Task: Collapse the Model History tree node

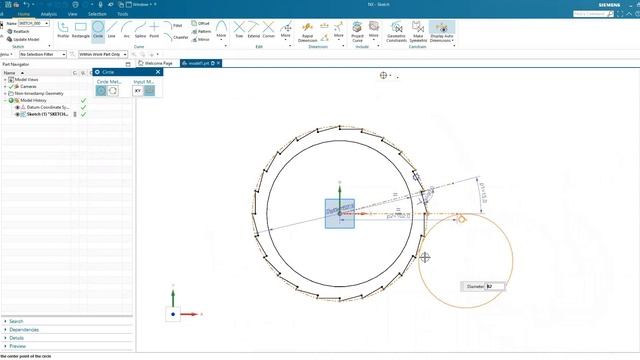Action: point(5,100)
